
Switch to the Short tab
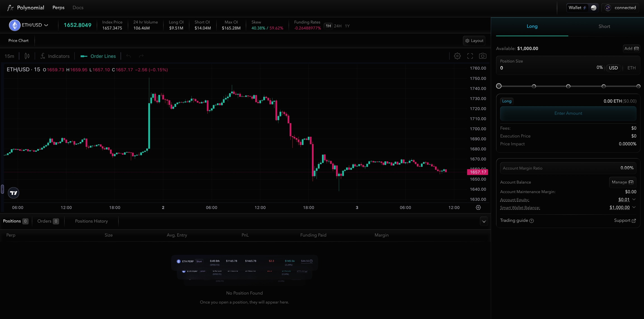(x=604, y=27)
